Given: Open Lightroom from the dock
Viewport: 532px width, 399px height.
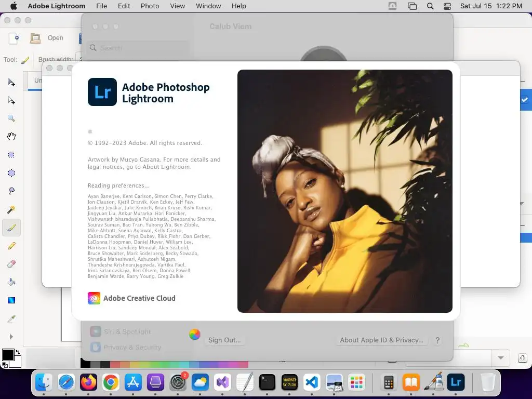Looking at the screenshot, I should [456, 382].
